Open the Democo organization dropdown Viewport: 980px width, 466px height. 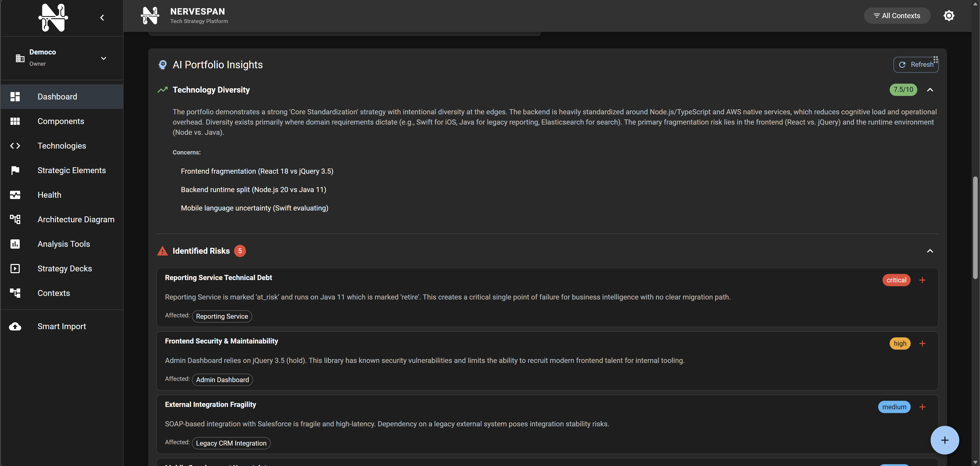pos(103,58)
